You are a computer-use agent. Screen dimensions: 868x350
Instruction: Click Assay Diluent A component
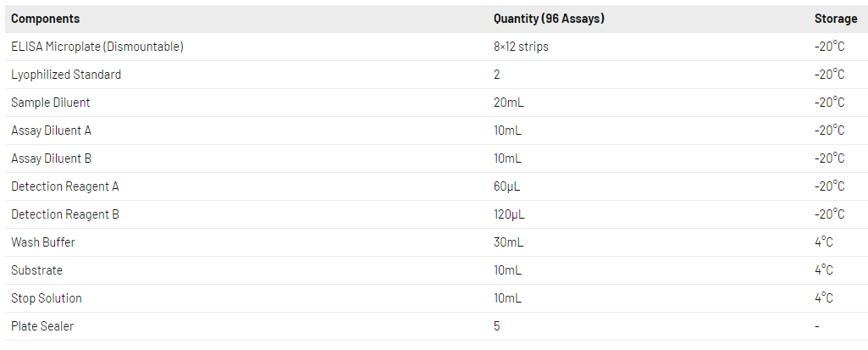pos(51,131)
